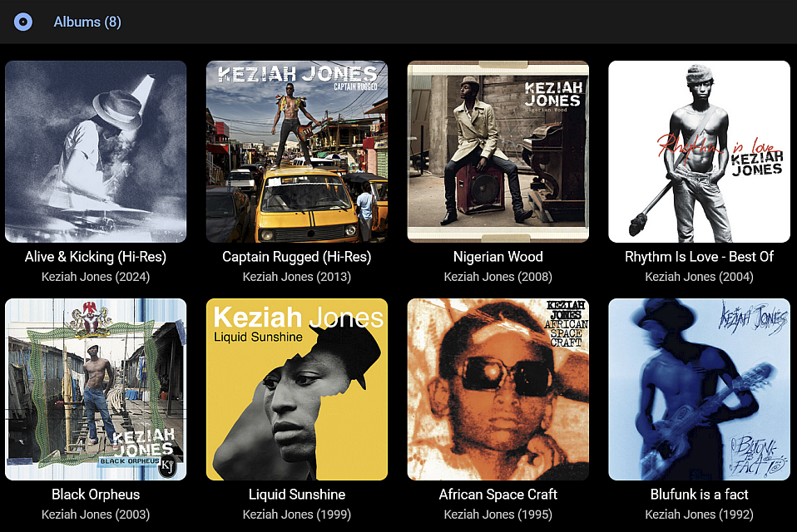Click the Black Orpheus title text

pos(96,495)
